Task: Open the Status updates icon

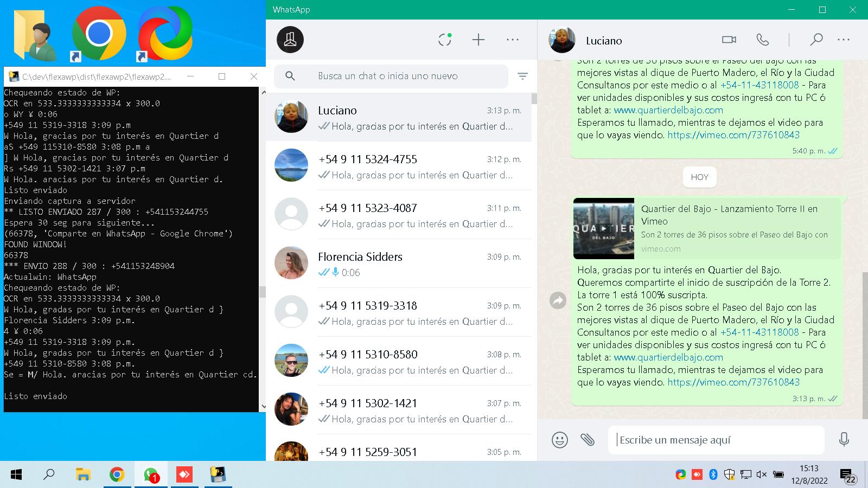Action: click(445, 40)
